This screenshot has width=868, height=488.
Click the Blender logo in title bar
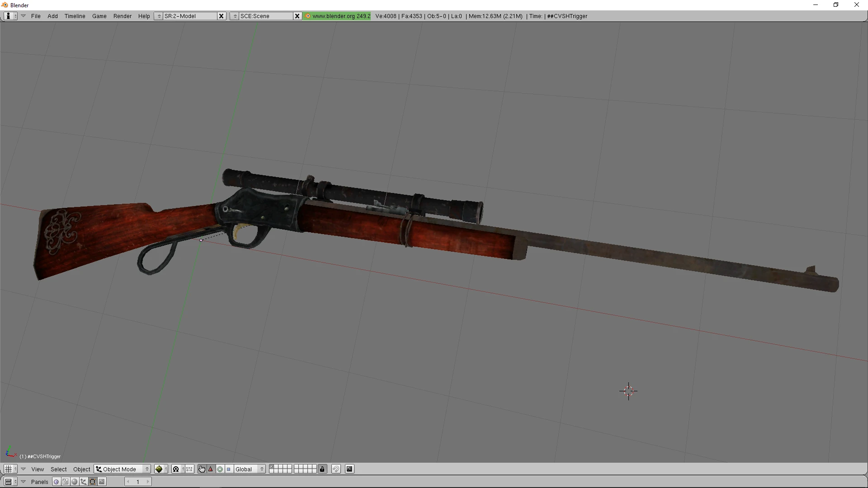[x=5, y=5]
